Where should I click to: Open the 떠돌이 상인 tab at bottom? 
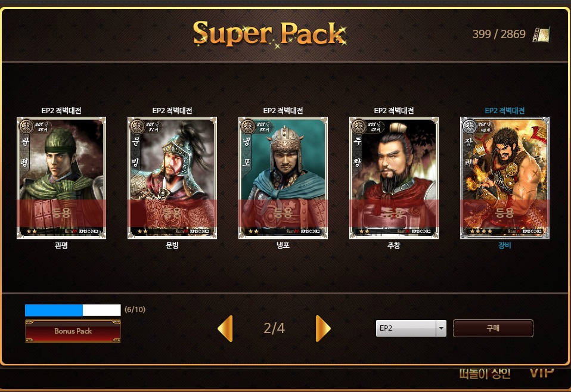485,374
